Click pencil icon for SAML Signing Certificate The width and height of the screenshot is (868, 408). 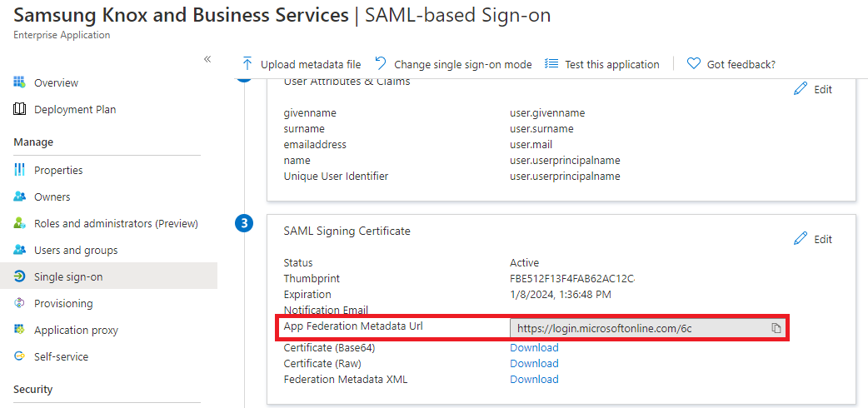[x=800, y=239]
